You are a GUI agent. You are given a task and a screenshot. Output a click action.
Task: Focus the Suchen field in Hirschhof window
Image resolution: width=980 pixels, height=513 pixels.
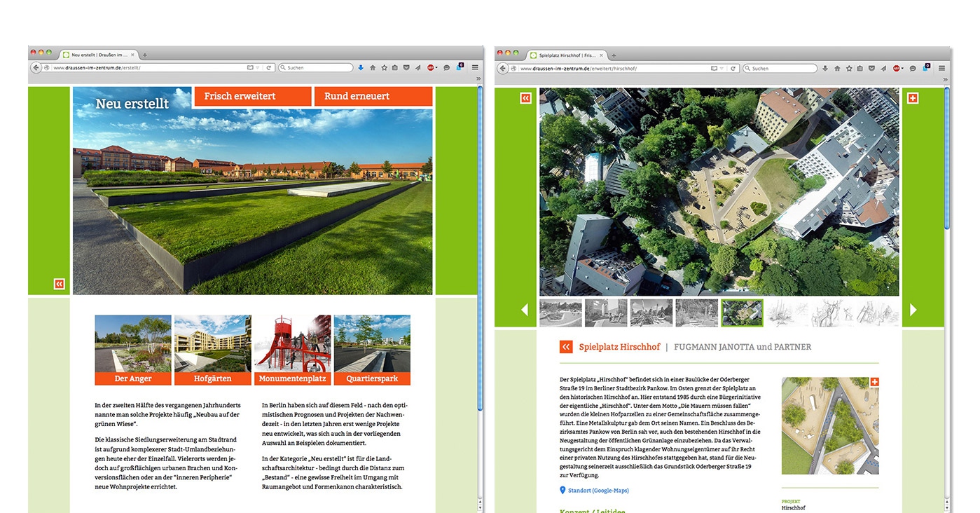click(x=780, y=68)
